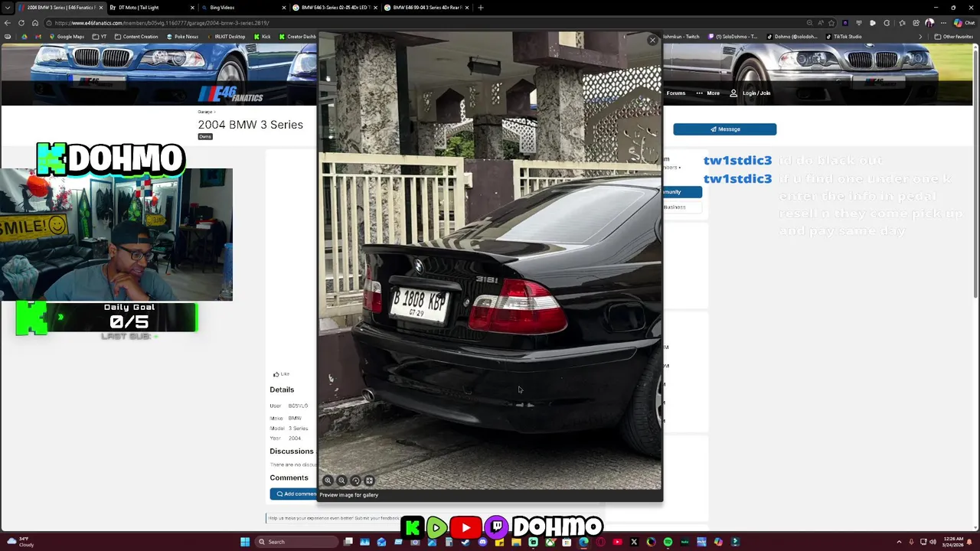Viewport: 980px width, 551px height.
Task: Open Discord from the taskbar
Action: point(482,542)
